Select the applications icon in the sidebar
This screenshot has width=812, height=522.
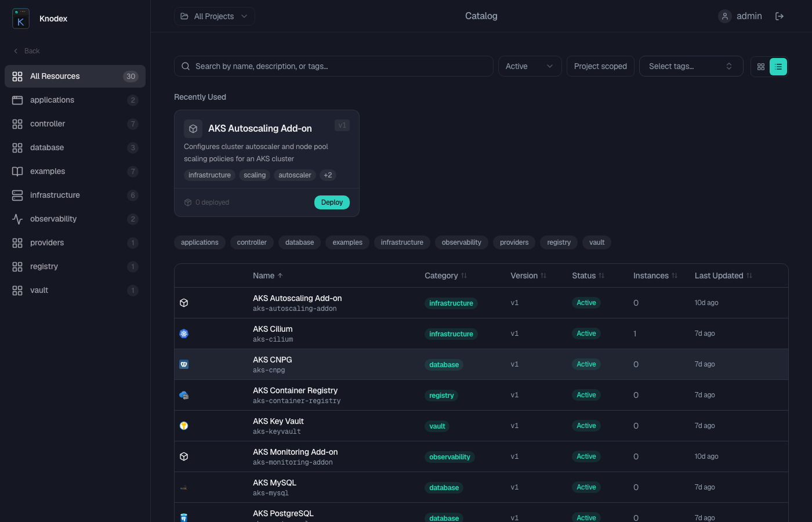(17, 100)
